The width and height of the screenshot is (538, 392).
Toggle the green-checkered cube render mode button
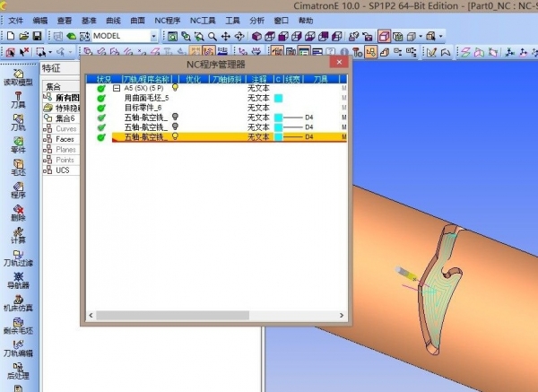(397, 36)
